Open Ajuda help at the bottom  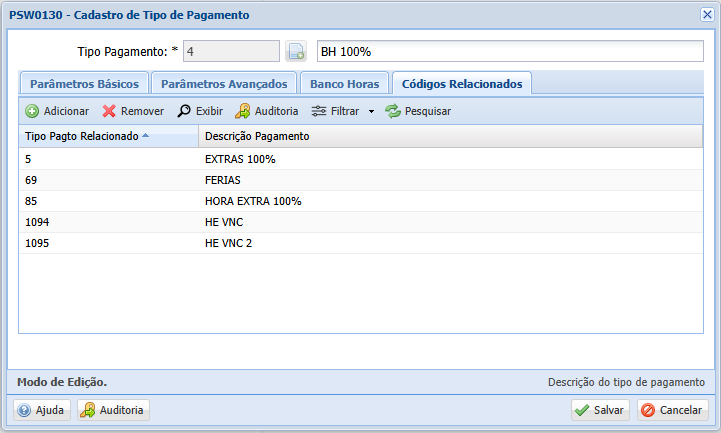(x=42, y=410)
